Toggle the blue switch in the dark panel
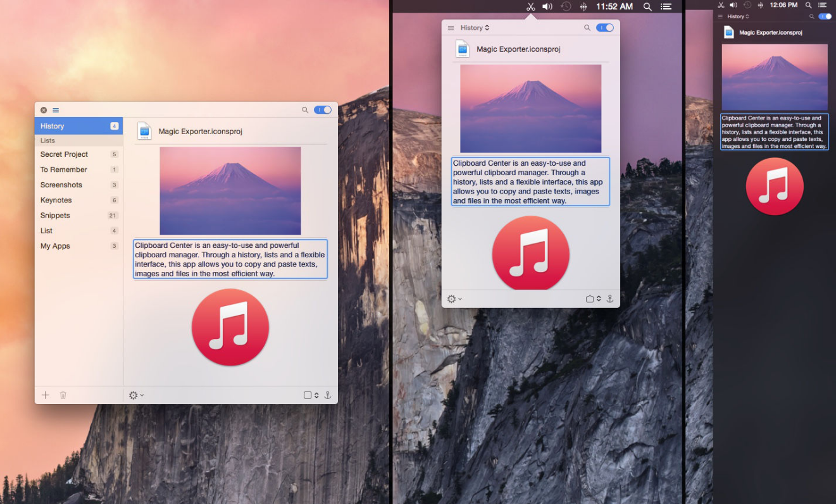The image size is (836, 504). pos(825,16)
